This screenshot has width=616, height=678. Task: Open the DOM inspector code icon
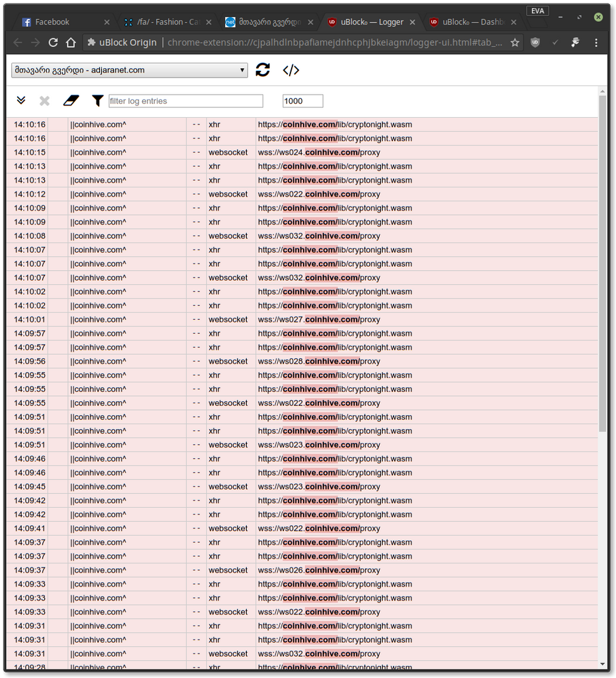(290, 70)
